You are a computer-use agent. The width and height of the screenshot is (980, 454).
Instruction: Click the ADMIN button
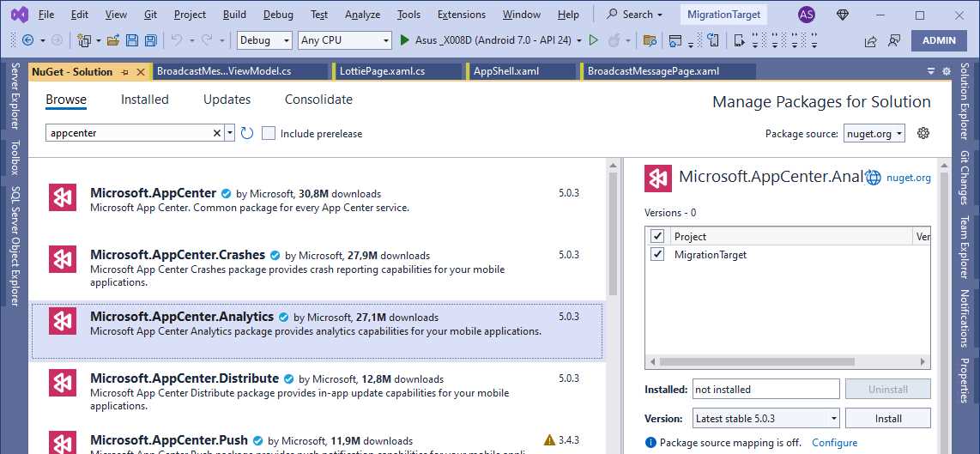click(939, 40)
